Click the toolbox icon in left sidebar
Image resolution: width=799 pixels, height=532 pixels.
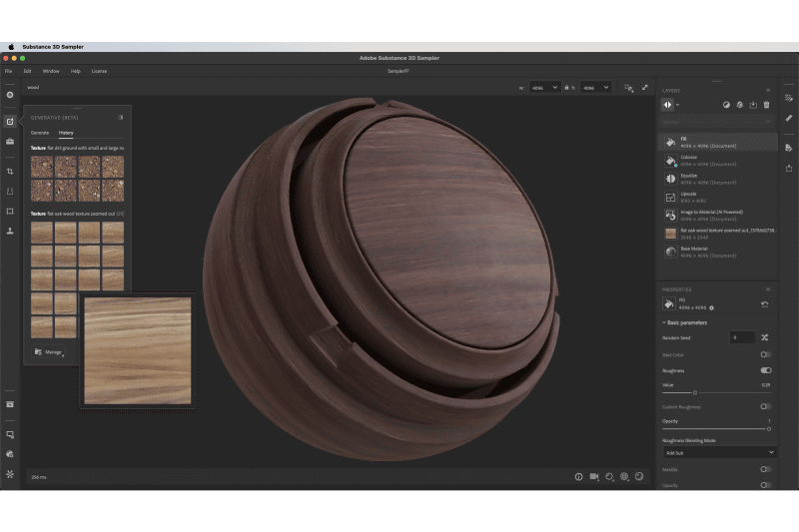click(10, 141)
